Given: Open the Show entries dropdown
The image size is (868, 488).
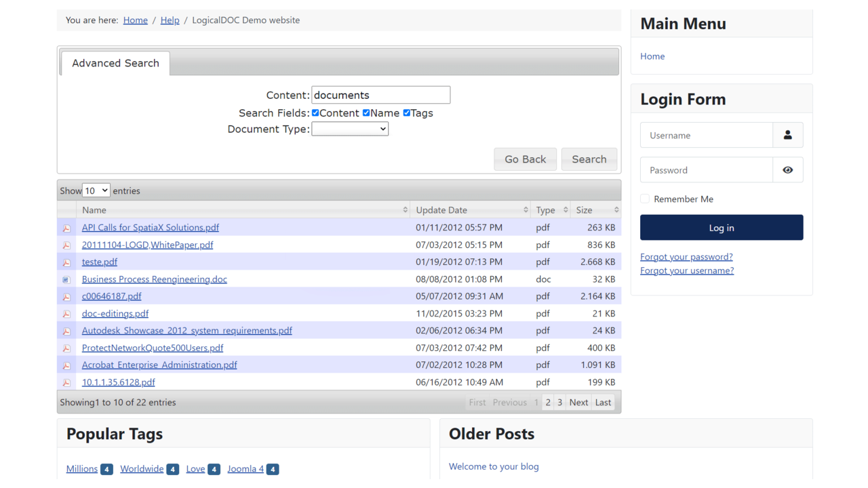Looking at the screenshot, I should tap(95, 190).
